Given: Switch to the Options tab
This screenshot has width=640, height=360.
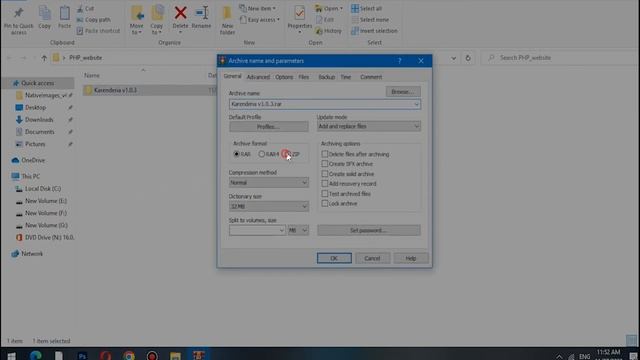Looking at the screenshot, I should [284, 77].
